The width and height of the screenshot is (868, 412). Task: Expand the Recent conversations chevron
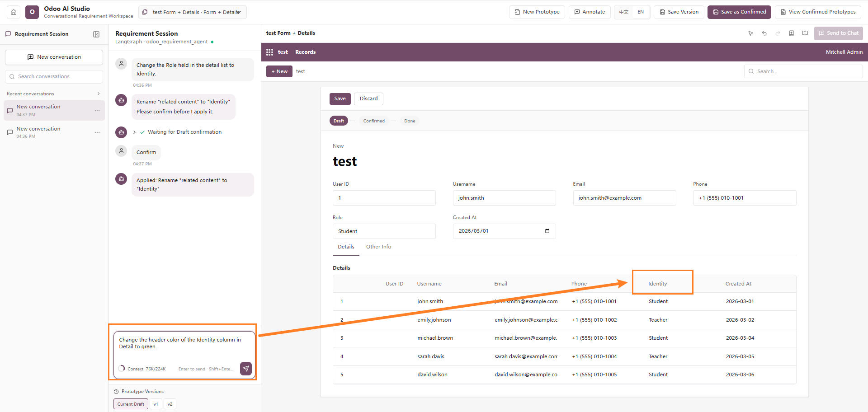tap(99, 94)
